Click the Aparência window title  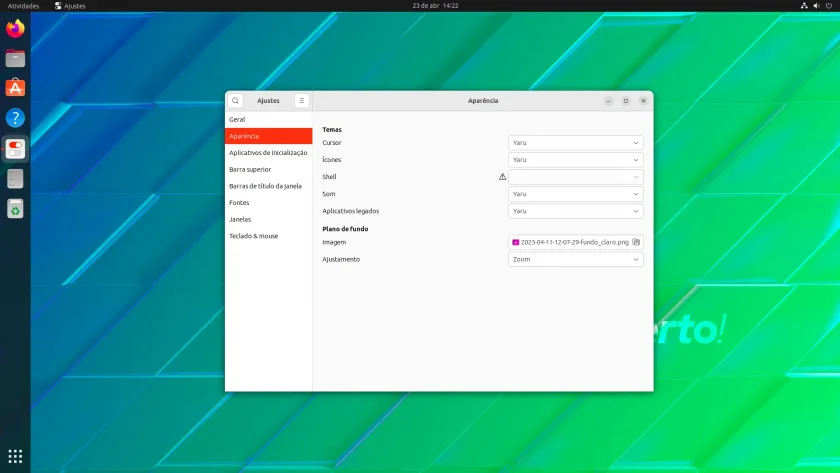tap(483, 101)
